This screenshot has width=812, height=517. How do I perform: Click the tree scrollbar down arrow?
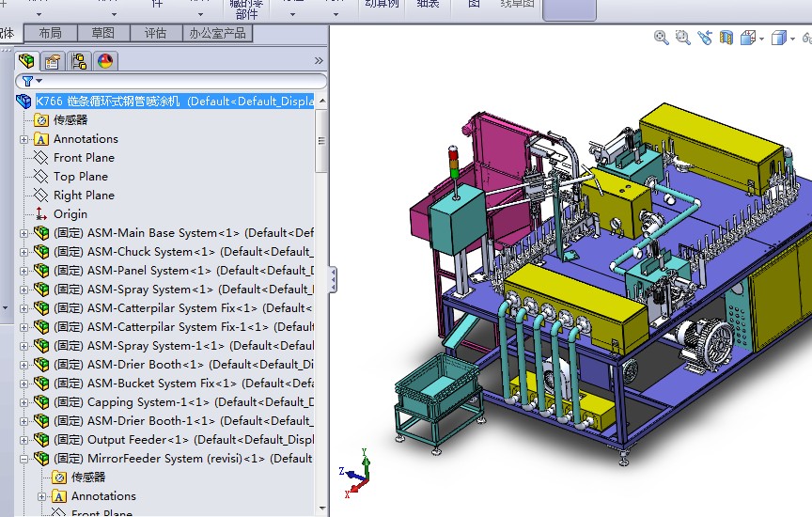tap(322, 509)
